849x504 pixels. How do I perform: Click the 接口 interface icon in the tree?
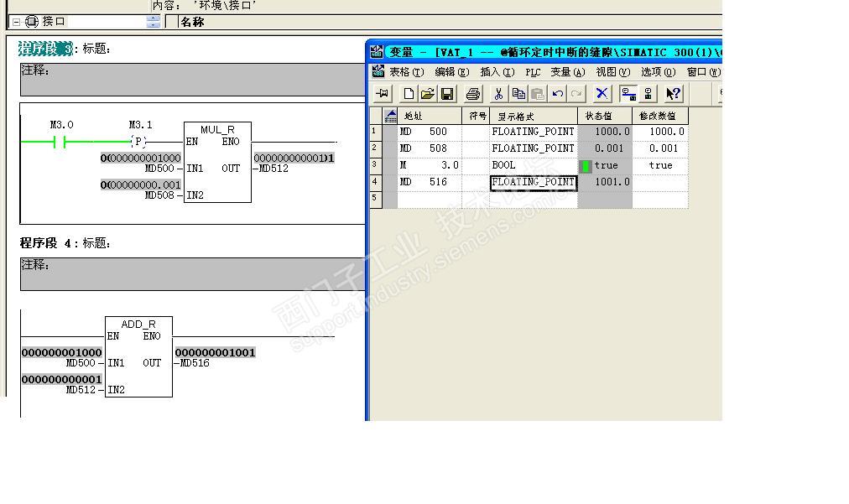click(x=32, y=22)
